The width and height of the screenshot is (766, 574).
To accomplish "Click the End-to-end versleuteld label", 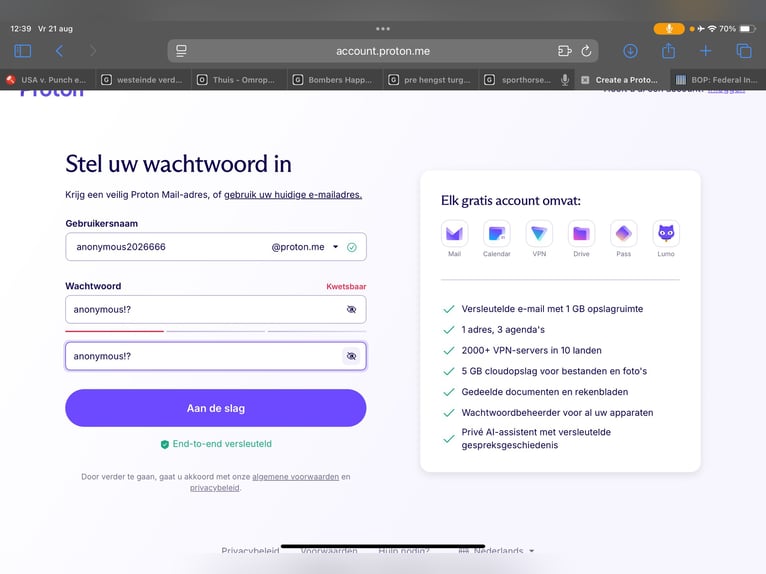I will (222, 444).
